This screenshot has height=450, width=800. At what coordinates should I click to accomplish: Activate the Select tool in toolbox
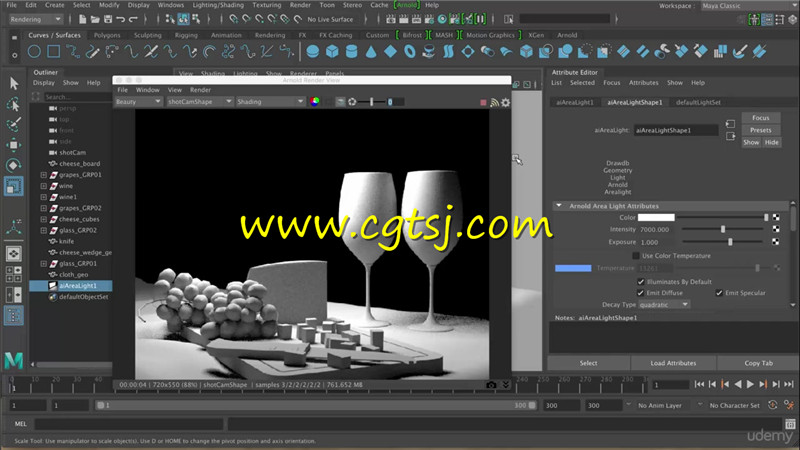(14, 83)
